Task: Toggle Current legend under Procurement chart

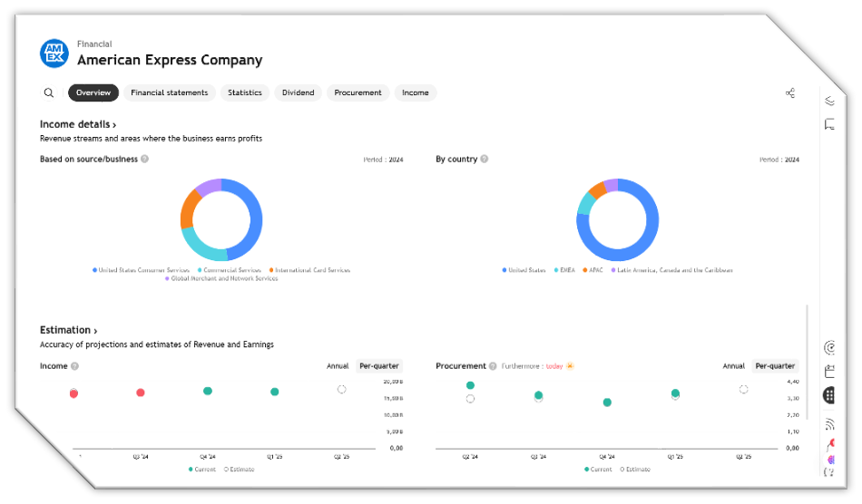Action: coord(598,470)
